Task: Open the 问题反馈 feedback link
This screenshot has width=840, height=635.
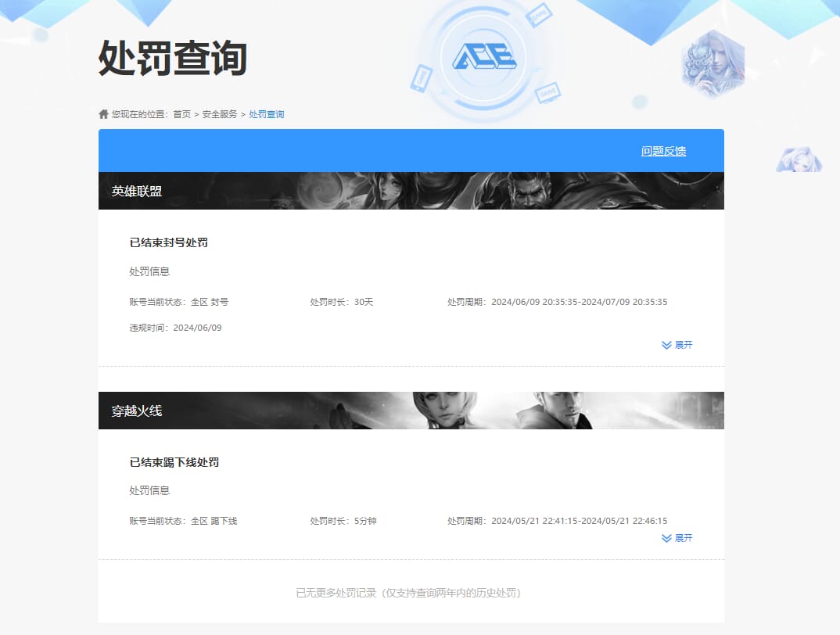Action: point(664,151)
